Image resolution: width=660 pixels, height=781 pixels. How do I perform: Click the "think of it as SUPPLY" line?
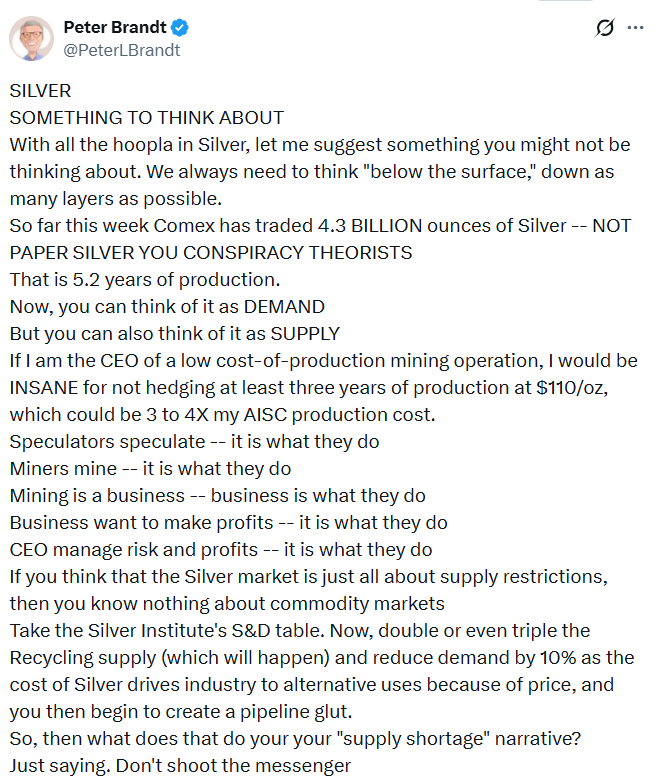point(175,333)
